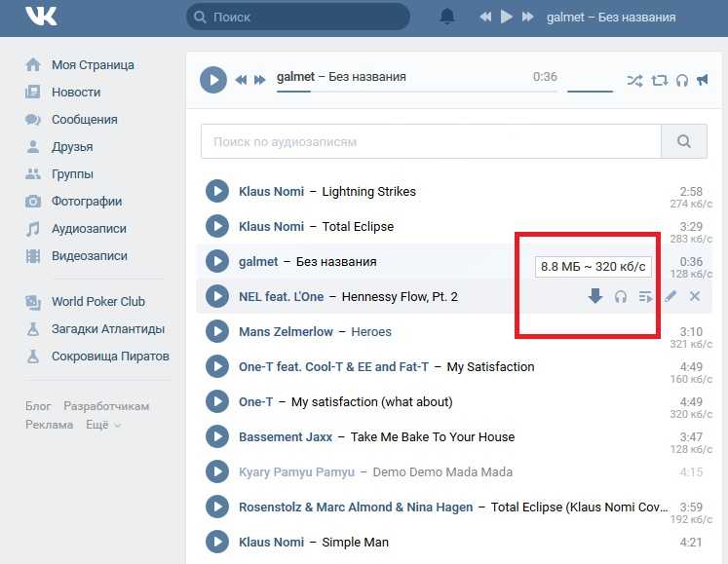728x564 pixels.
Task: Skip to previous track in top header
Action: point(485,18)
